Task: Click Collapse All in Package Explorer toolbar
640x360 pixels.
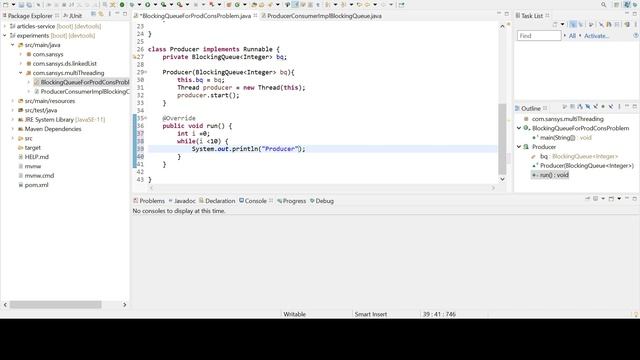Action: 93,14
